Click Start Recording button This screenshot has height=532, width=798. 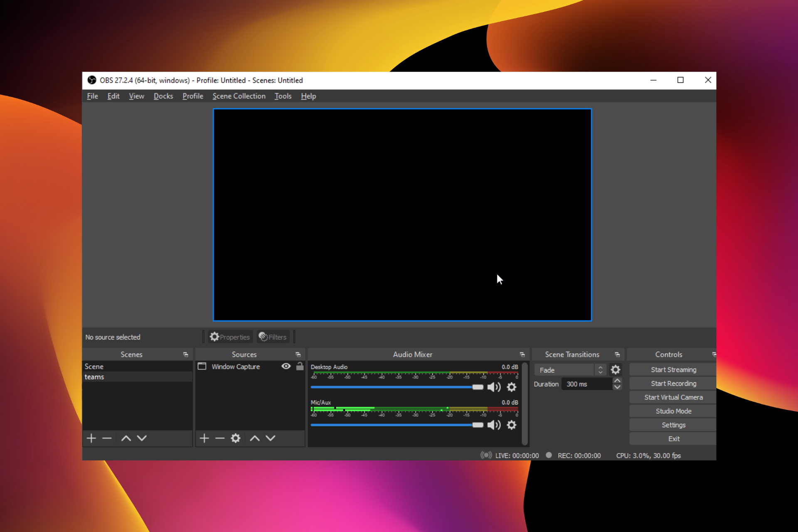click(x=673, y=383)
